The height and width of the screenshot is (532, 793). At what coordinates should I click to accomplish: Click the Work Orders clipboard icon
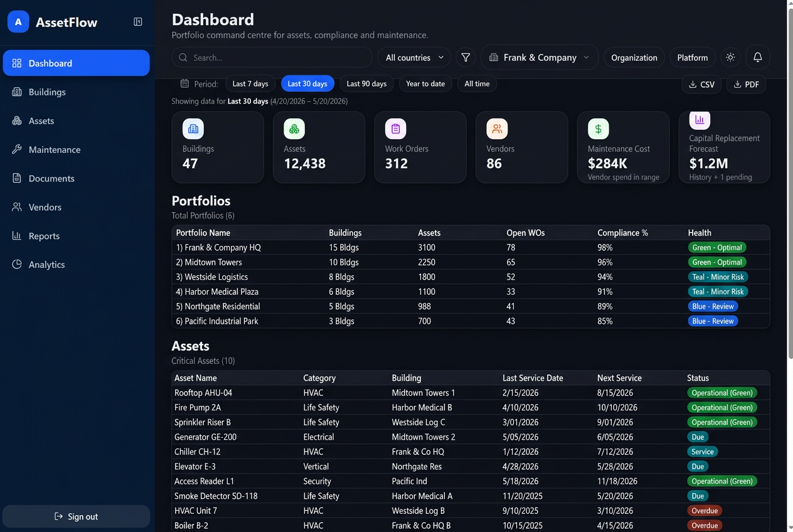(x=396, y=129)
